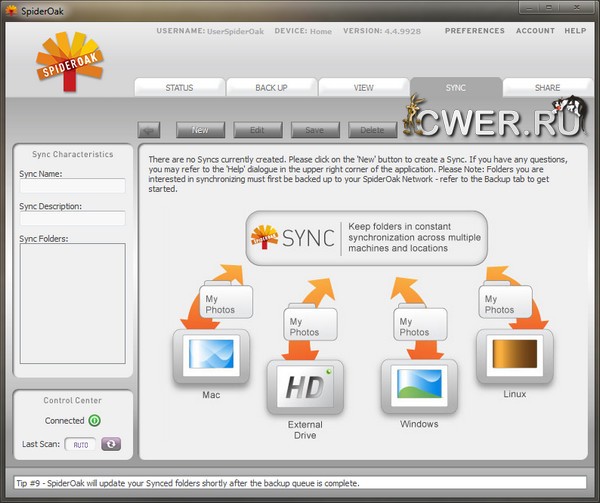Focus the Sync Name input field
The image size is (600, 503).
point(72,186)
